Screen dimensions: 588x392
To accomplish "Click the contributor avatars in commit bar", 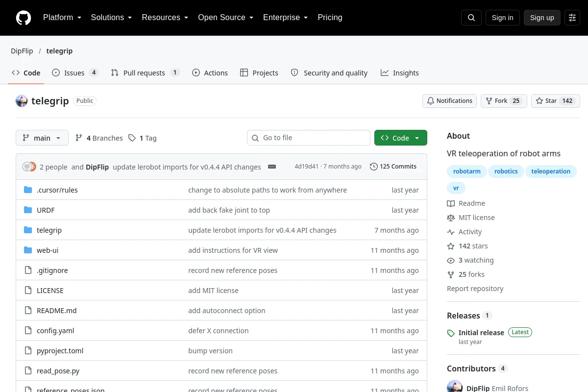I will [x=29, y=167].
